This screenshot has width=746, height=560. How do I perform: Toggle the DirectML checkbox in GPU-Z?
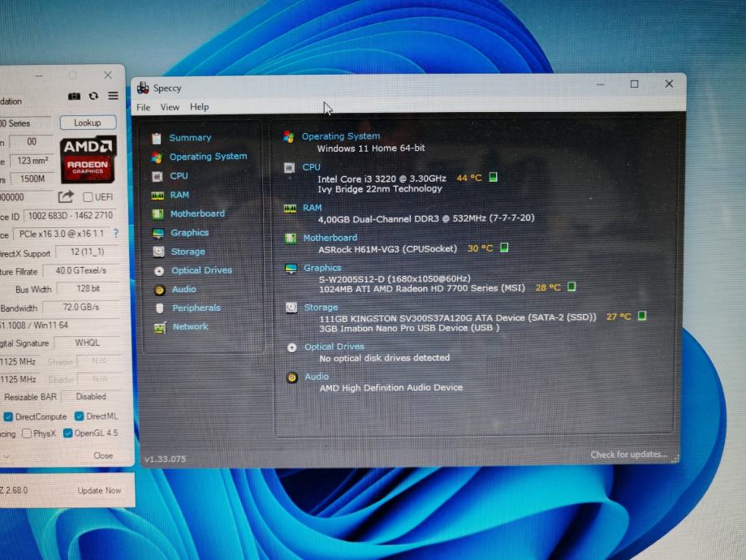[80, 416]
